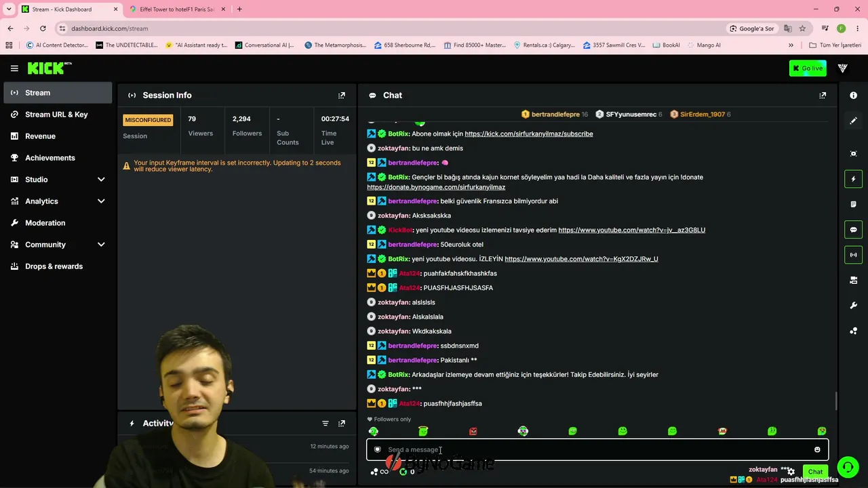
Task: Show hidden bookmarks with the double chevron
Action: point(791,45)
